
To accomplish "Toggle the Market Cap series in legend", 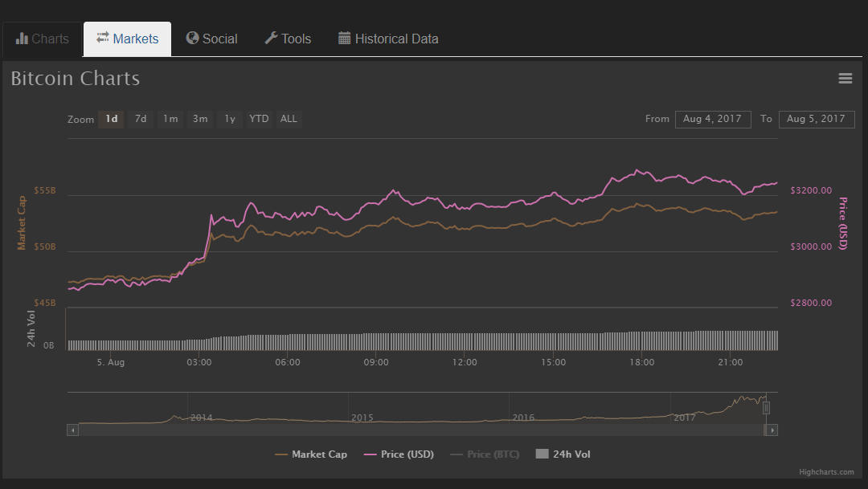I will click(311, 454).
